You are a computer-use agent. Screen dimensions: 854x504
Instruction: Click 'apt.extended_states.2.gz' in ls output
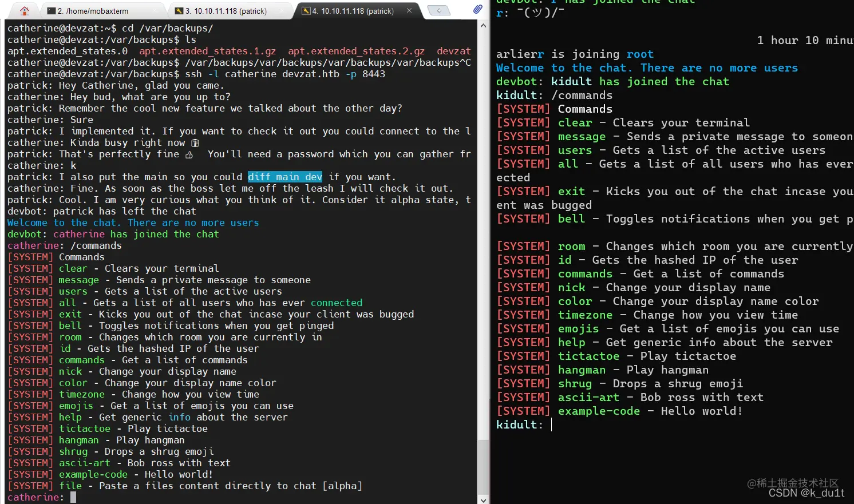357,51
